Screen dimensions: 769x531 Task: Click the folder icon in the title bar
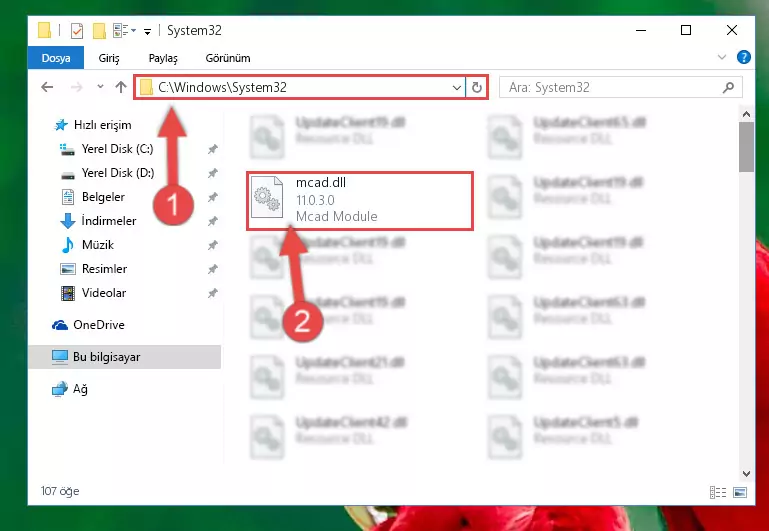tap(45, 30)
